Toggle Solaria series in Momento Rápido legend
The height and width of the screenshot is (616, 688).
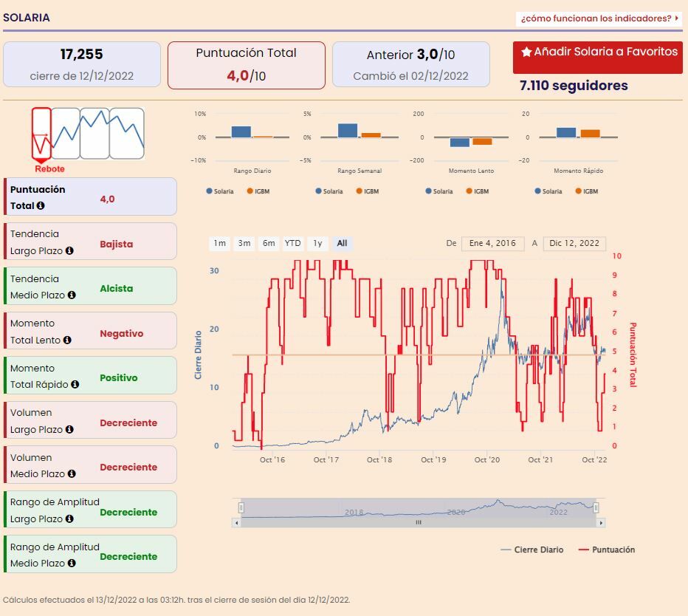click(x=548, y=191)
